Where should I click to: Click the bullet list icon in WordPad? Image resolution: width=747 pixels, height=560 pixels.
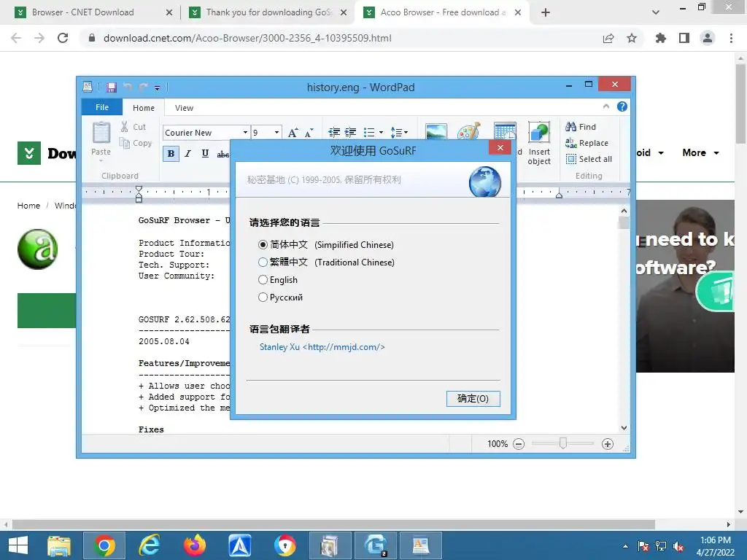pyautogui.click(x=369, y=133)
